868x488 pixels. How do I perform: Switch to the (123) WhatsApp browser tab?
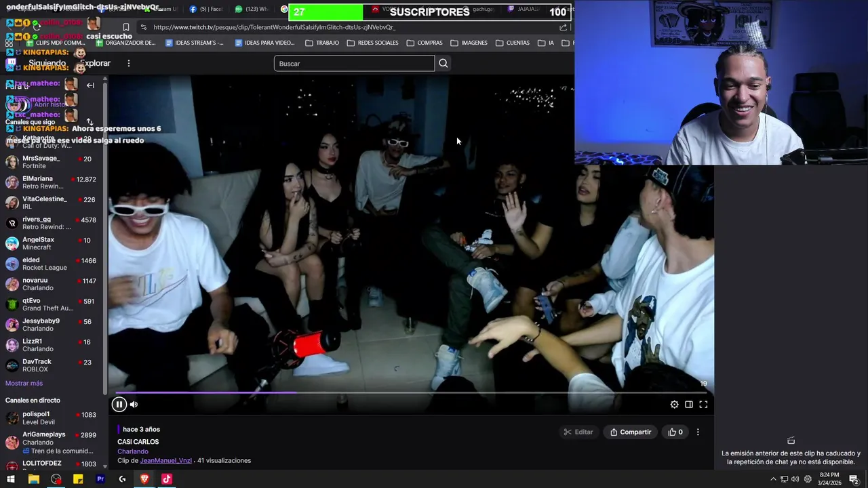click(x=252, y=9)
